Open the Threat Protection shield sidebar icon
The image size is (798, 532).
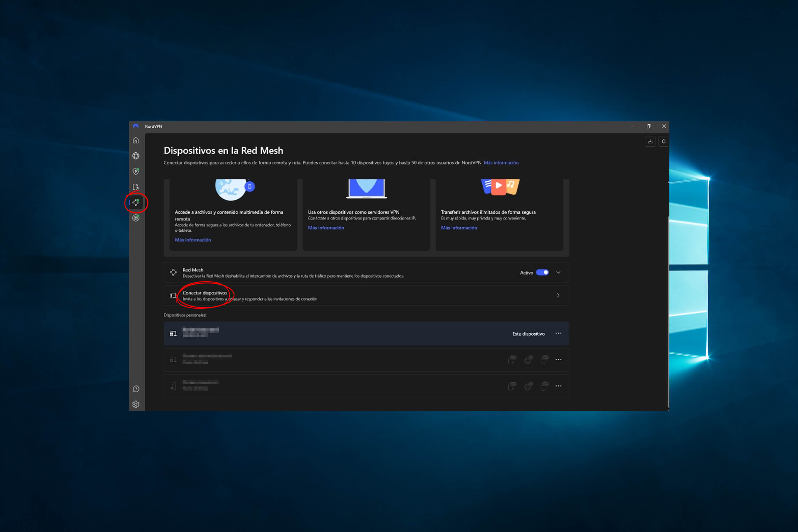coord(136,171)
